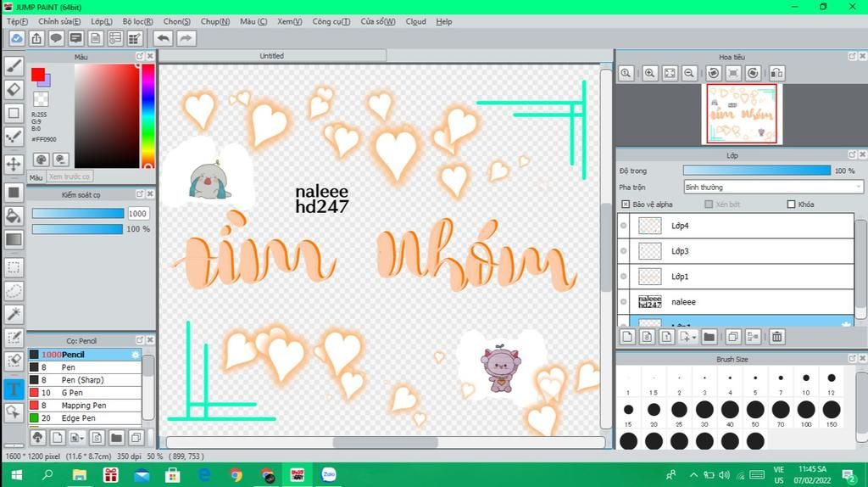
Task: Download brush from cloud icon
Action: (x=37, y=438)
